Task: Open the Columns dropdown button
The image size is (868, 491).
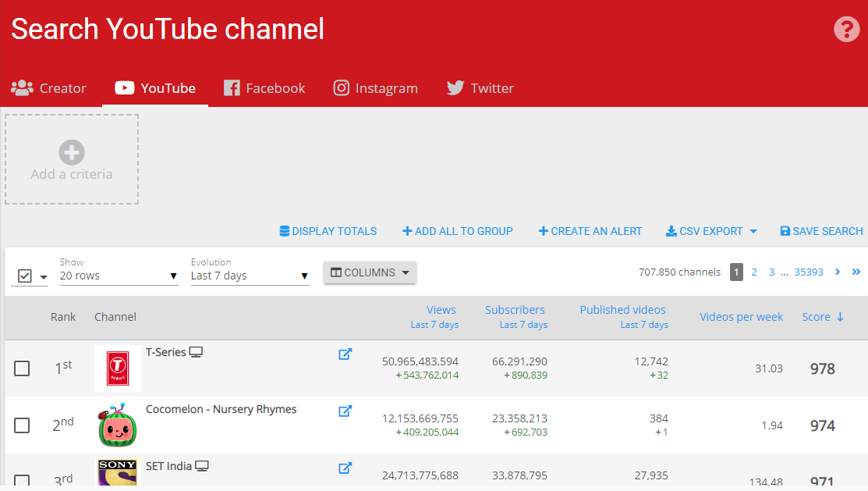Action: coord(370,272)
